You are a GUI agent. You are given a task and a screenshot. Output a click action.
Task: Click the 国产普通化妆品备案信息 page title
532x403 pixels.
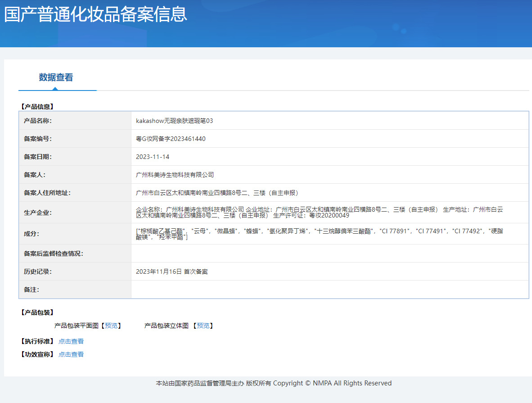[95, 14]
